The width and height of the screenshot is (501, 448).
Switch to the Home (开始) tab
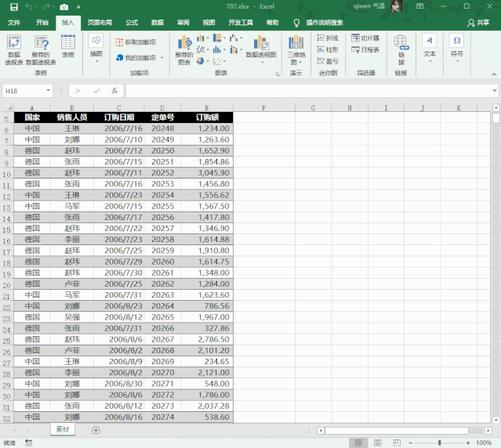pyautogui.click(x=42, y=23)
